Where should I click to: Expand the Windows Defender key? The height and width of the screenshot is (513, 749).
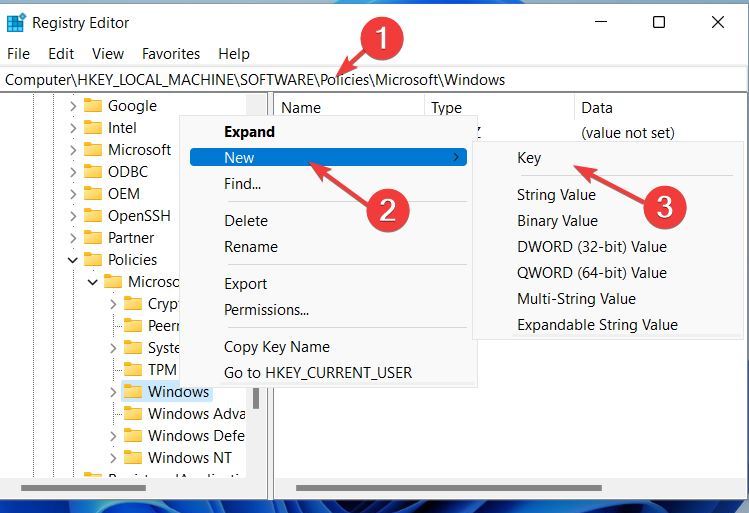click(x=113, y=436)
